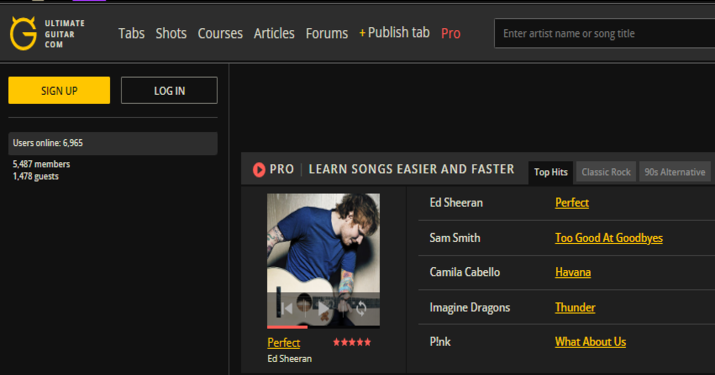Screen dimensions: 715x375
Task: Click the yellow SIGN UP button
Action: tap(59, 90)
